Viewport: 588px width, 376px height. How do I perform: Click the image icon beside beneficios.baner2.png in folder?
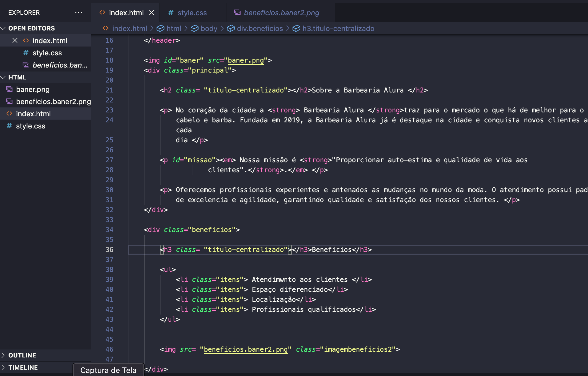(9, 101)
